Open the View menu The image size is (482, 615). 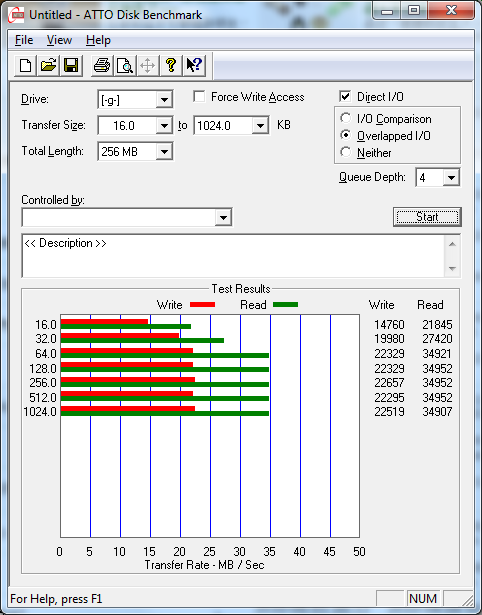tap(59, 40)
